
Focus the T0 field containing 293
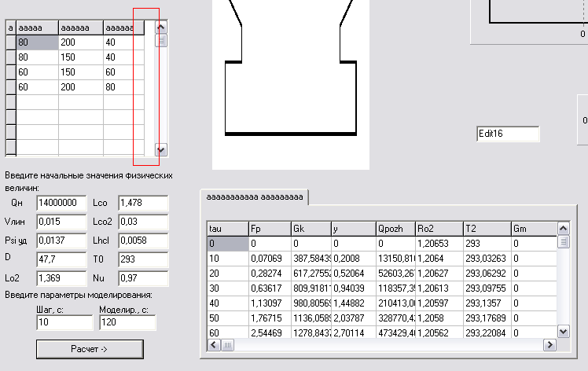pyautogui.click(x=143, y=259)
